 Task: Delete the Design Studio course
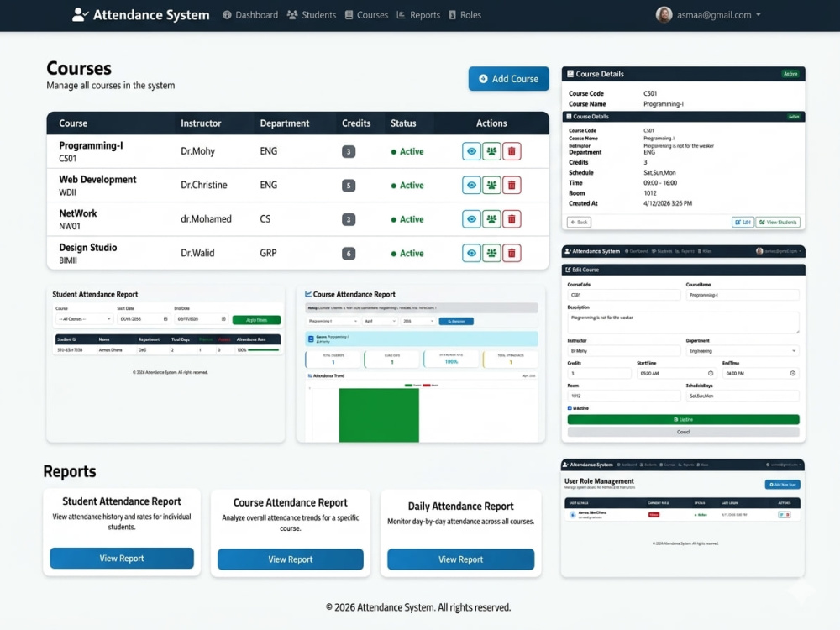coord(512,253)
